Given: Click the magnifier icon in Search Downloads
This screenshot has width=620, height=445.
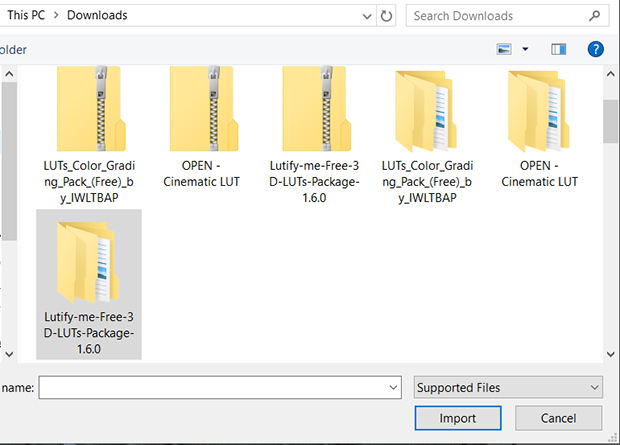Looking at the screenshot, I should pyautogui.click(x=594, y=16).
